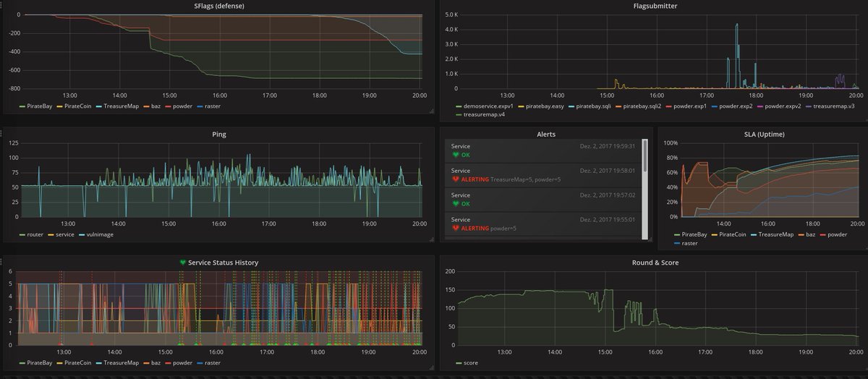This screenshot has height=379, width=868.
Task: Click green OK heart on 19:59:31 alert
Action: coord(455,155)
